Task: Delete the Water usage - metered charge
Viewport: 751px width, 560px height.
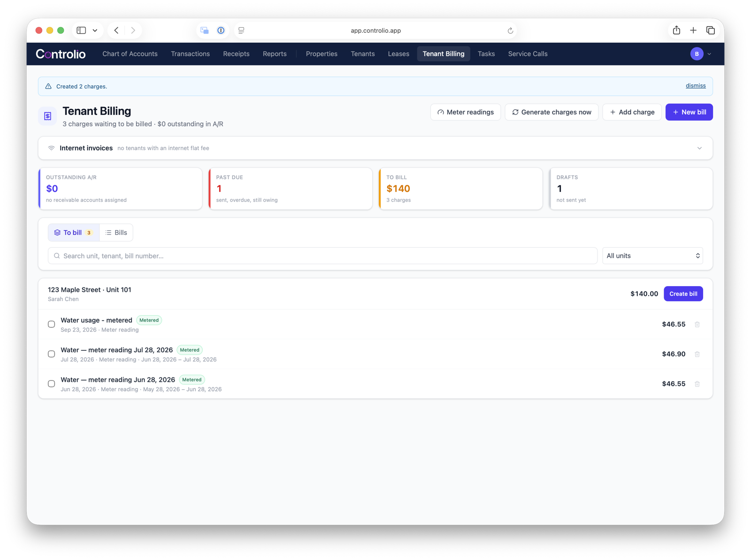Action: tap(697, 325)
